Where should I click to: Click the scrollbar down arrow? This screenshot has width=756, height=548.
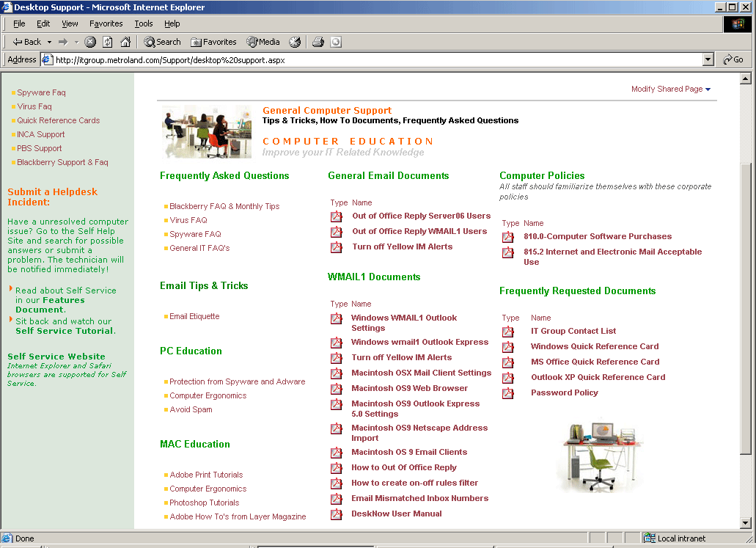[746, 522]
